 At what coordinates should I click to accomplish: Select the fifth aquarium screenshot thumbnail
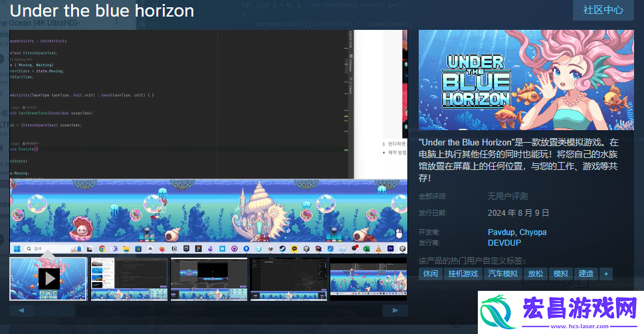(x=368, y=279)
